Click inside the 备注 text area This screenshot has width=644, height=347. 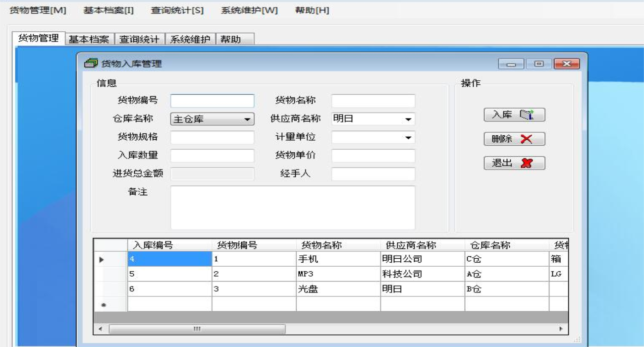tap(293, 207)
